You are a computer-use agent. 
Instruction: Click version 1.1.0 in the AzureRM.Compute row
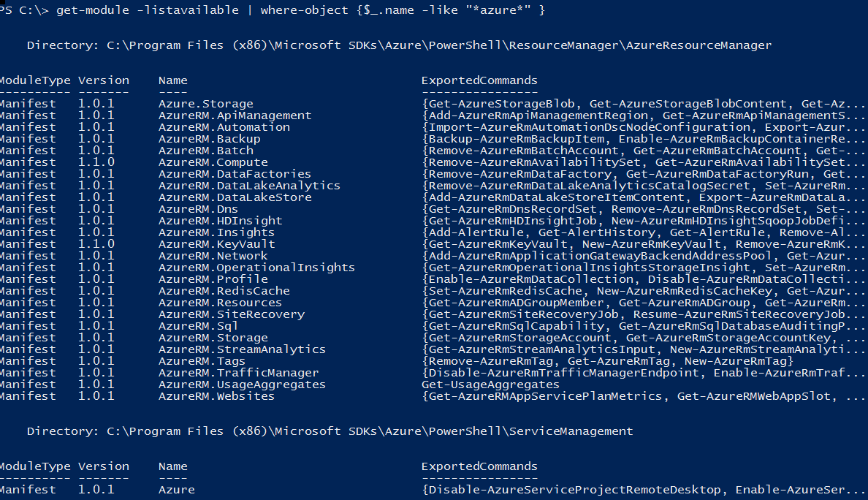click(x=96, y=162)
